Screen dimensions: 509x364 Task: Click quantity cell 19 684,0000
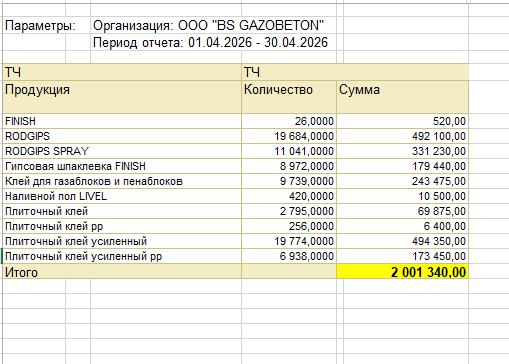(289, 136)
